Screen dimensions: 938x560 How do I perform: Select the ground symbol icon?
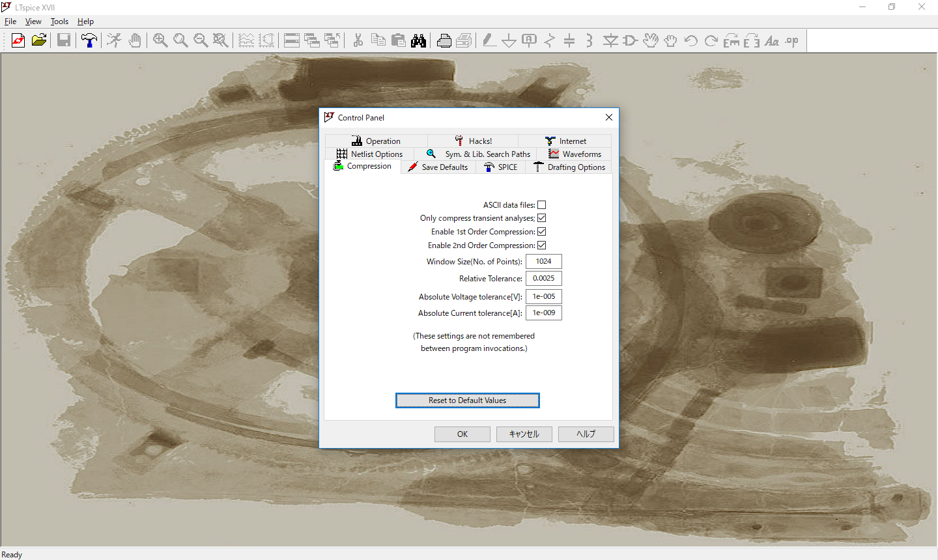[x=509, y=40]
